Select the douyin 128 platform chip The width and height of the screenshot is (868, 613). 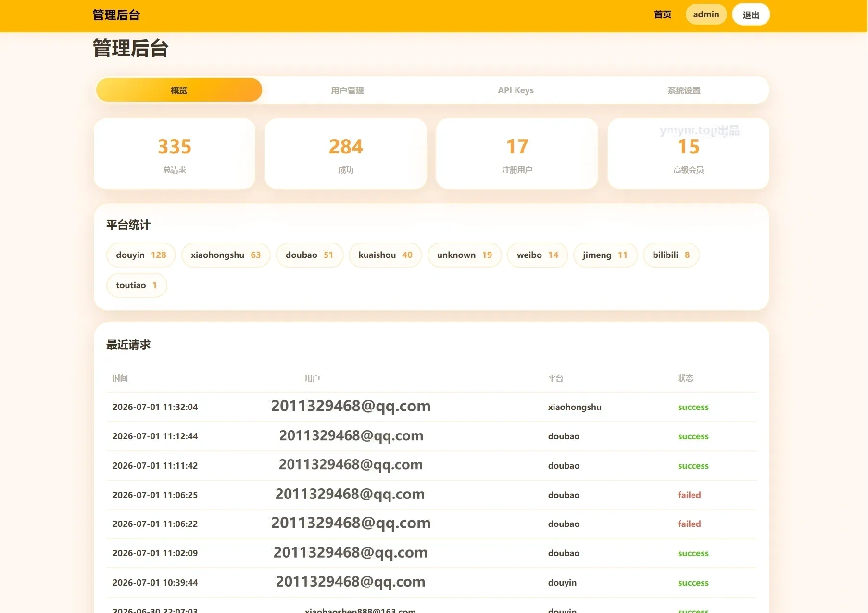(x=141, y=255)
